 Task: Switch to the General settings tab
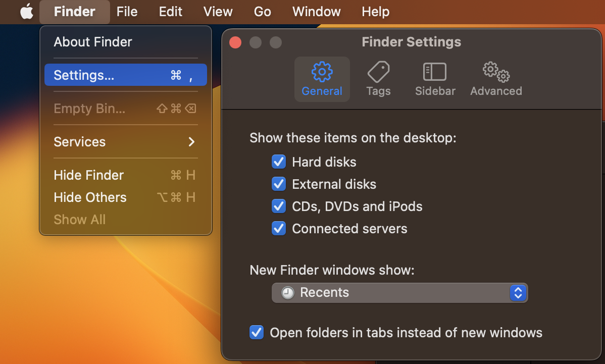pos(322,79)
